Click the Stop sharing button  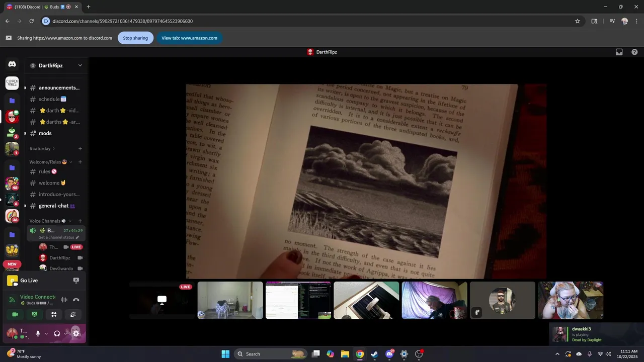(x=135, y=38)
